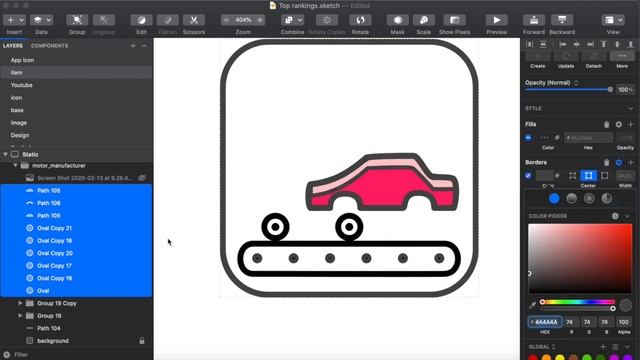
Task: Apply Mask to selection
Action: (398, 20)
